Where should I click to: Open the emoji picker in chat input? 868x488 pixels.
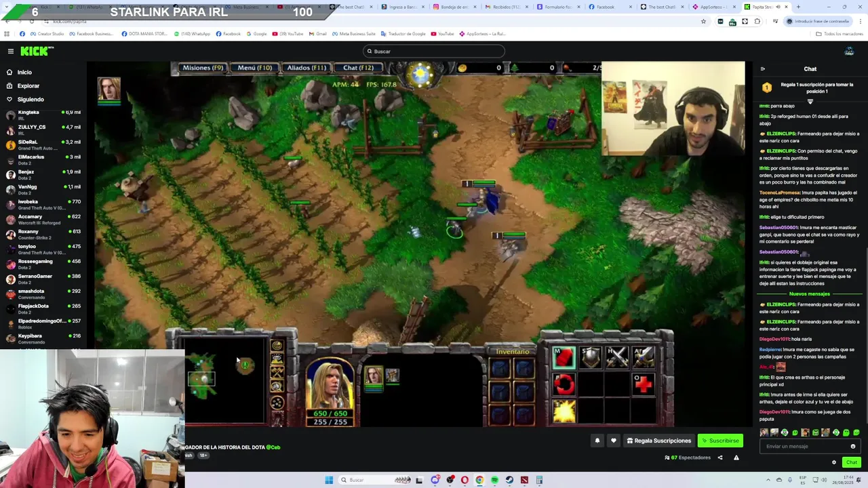click(x=853, y=447)
